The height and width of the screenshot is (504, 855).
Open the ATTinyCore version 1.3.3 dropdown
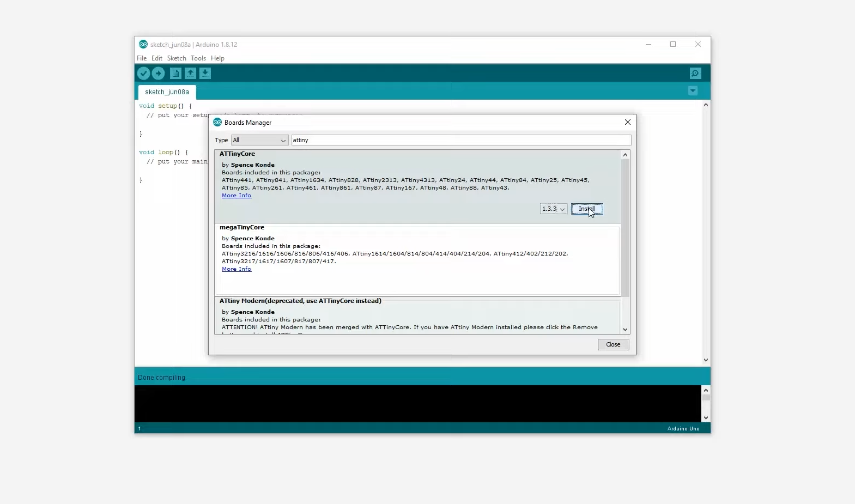point(553,209)
